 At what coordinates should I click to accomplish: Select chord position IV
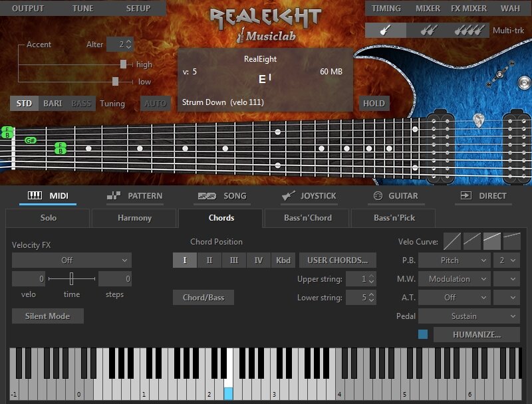(259, 260)
